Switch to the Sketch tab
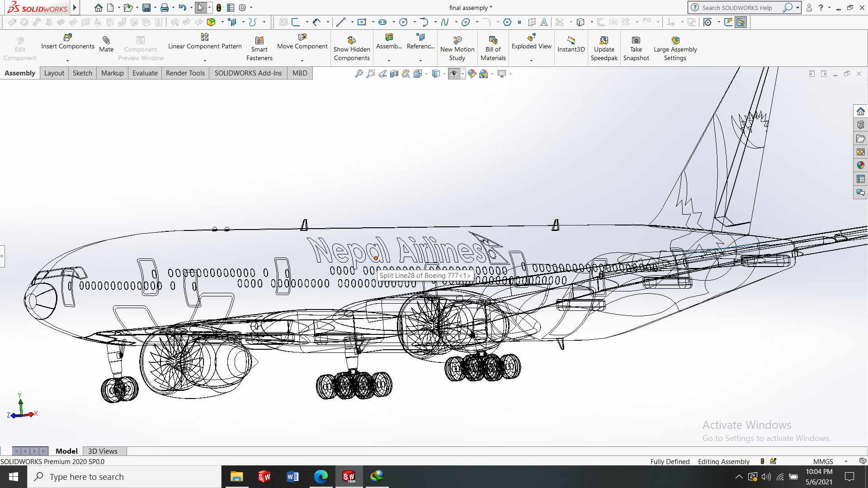Image resolution: width=868 pixels, height=488 pixels. pyautogui.click(x=82, y=73)
